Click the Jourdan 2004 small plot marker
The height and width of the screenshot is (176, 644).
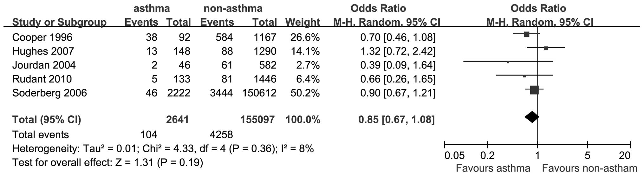coord(508,62)
